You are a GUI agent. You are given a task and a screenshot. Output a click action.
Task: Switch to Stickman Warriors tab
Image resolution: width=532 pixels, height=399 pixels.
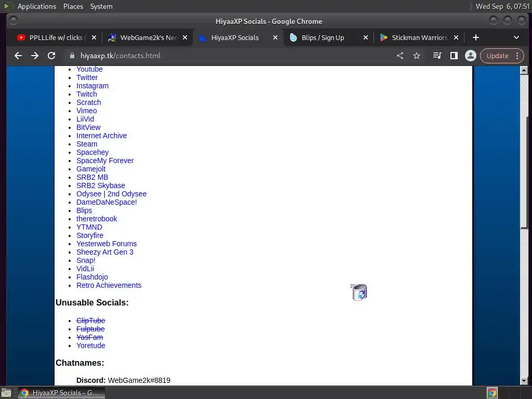tap(419, 37)
